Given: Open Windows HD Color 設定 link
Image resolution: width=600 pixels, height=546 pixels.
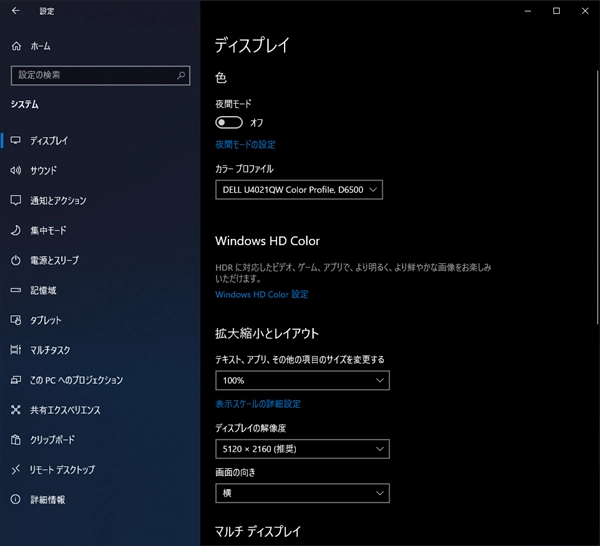Looking at the screenshot, I should pyautogui.click(x=262, y=294).
